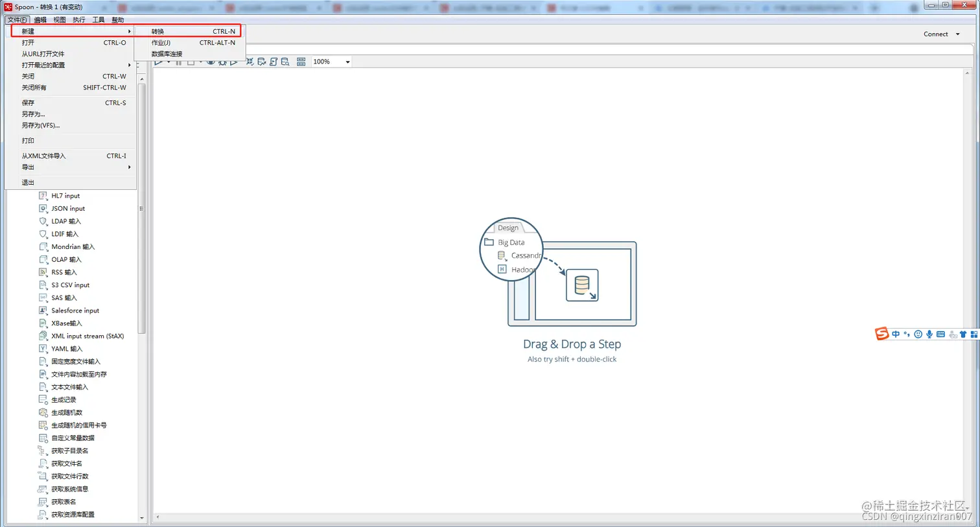Select 作业(J) in the submenu
The height and width of the screenshot is (527, 980).
point(190,43)
